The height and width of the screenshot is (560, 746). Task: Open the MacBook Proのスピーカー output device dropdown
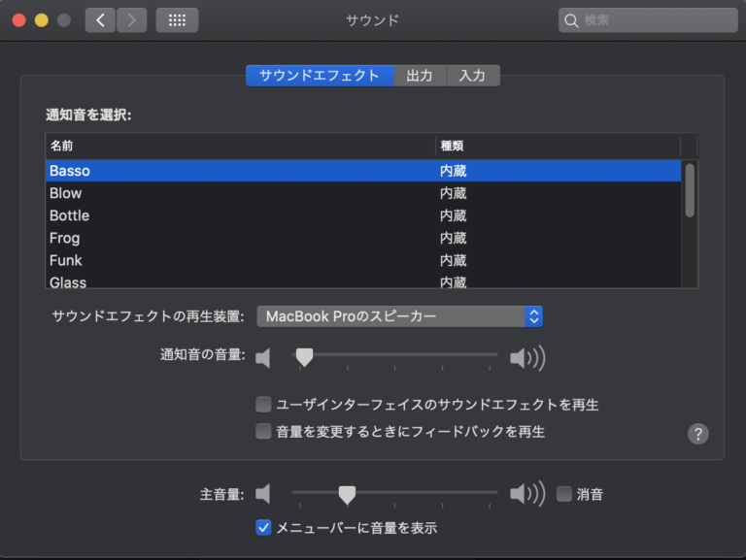point(399,316)
